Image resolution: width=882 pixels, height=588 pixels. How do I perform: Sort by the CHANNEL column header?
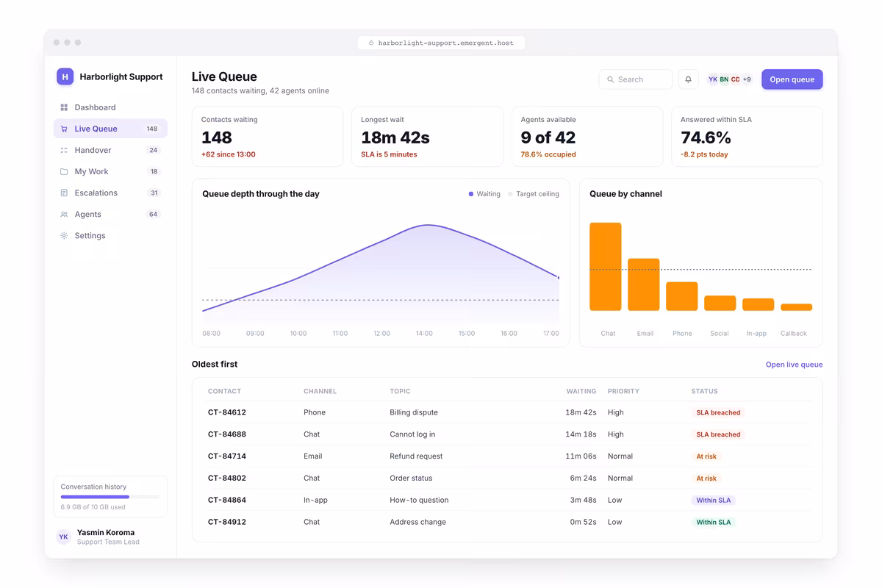320,391
